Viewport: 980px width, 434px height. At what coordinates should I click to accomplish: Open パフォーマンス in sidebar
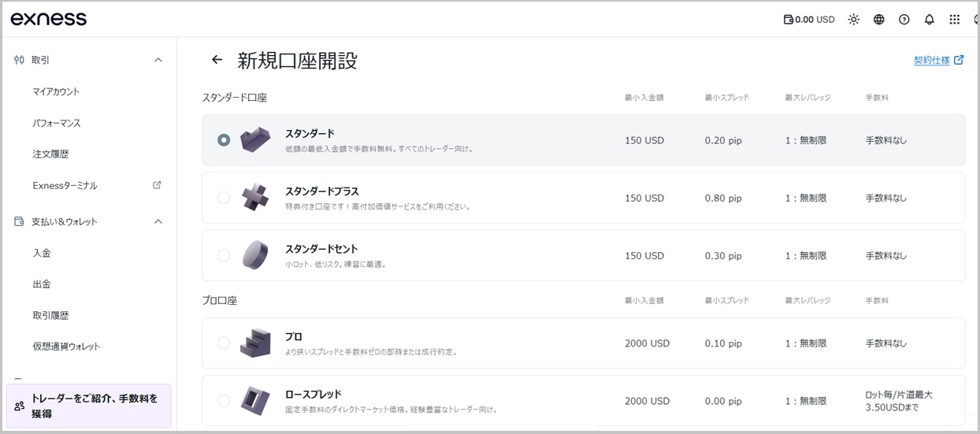coord(57,123)
